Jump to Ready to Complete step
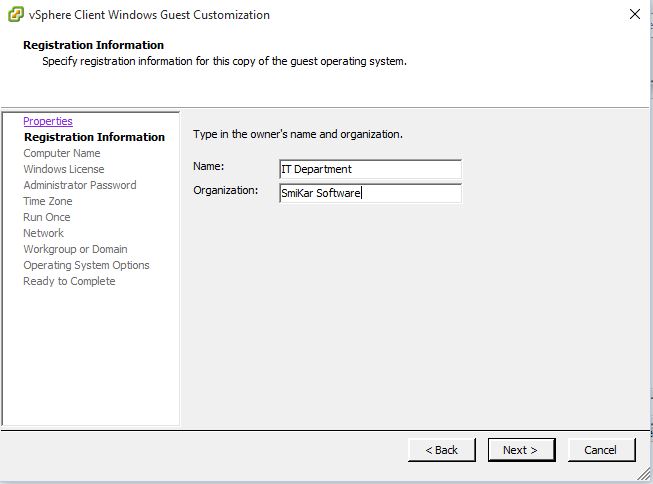Screen dimensions: 653x484 point(69,281)
